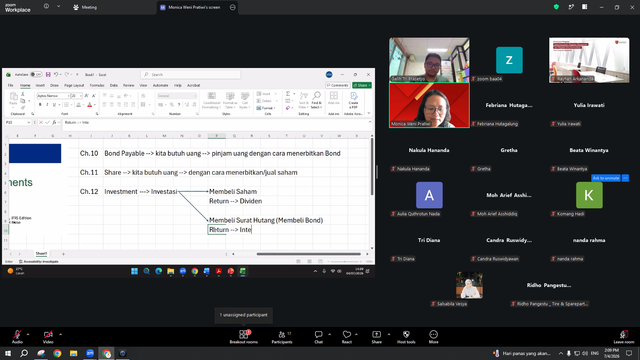This screenshot has height=360, width=640.
Task: Open File Explorer from bottom taskbar
Action: (73, 353)
